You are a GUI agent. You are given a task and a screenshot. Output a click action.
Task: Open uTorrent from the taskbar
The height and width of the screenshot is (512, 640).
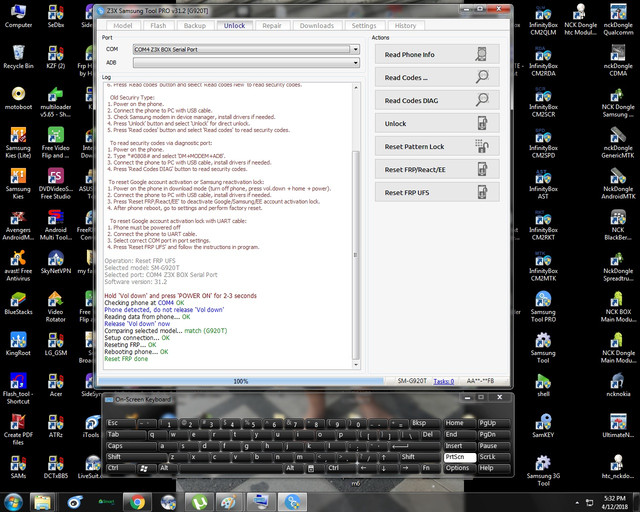[199, 502]
